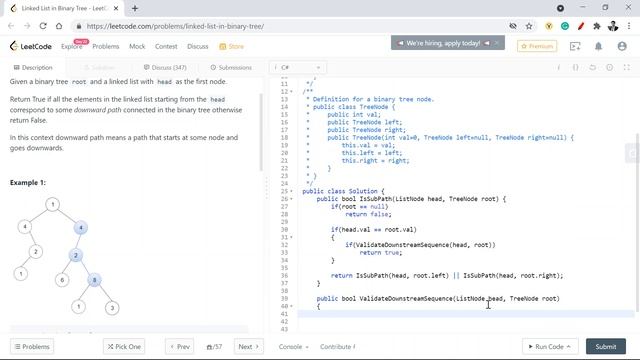Screen dimensions: 640x360
Task: Open the Problems list button at bottom
Action: 32,347
